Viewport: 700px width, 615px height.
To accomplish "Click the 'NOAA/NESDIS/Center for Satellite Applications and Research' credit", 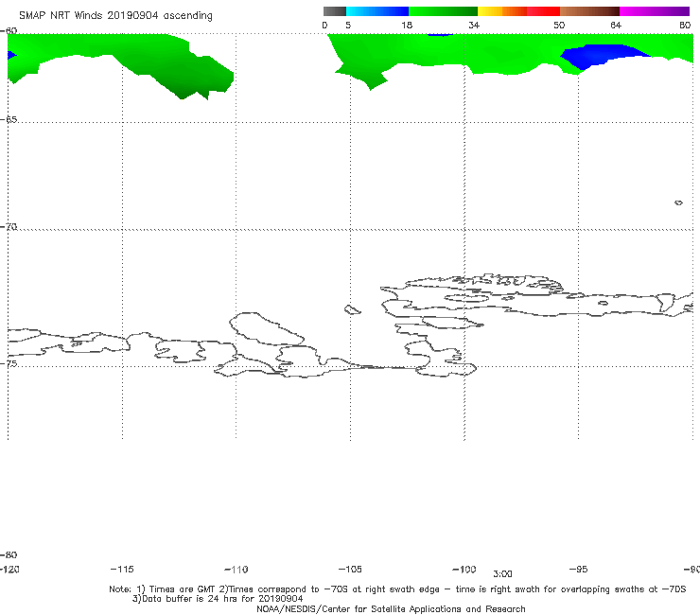I will coord(391,608).
